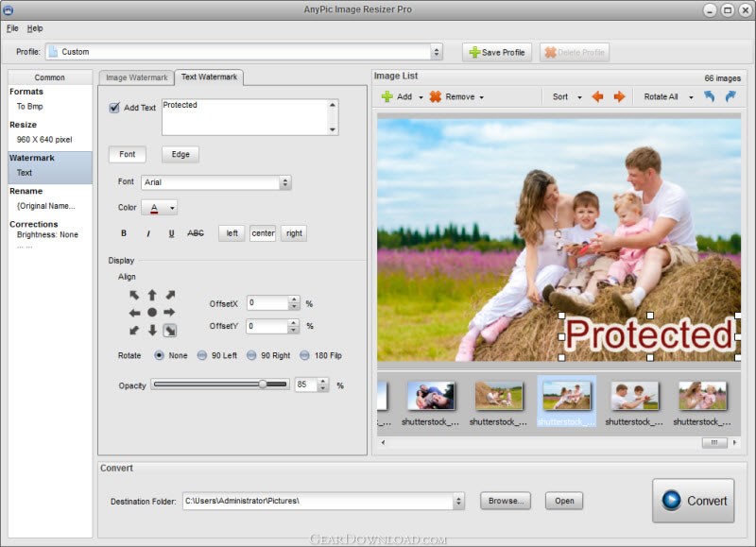This screenshot has height=547, width=756.
Task: Select the Edge sub-tab button
Action: [180, 154]
